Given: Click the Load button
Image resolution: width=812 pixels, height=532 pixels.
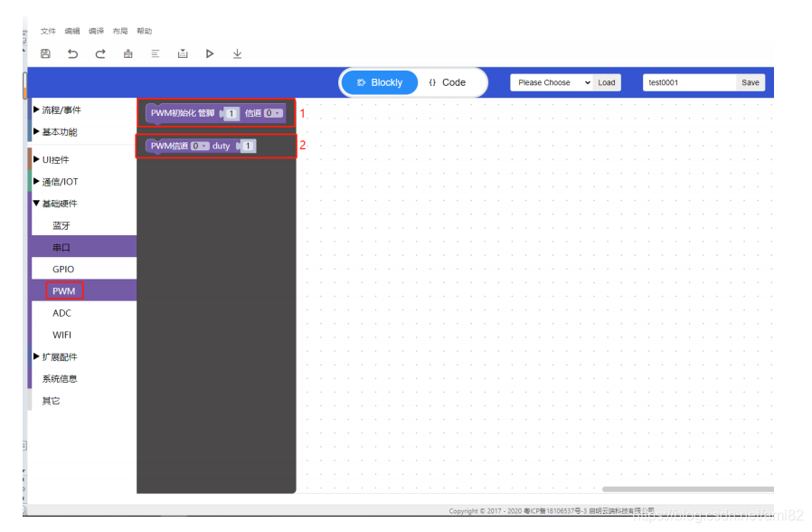Looking at the screenshot, I should point(607,82).
